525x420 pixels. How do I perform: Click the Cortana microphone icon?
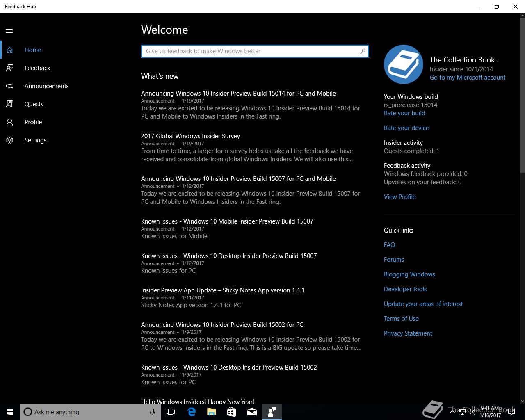[152, 412]
